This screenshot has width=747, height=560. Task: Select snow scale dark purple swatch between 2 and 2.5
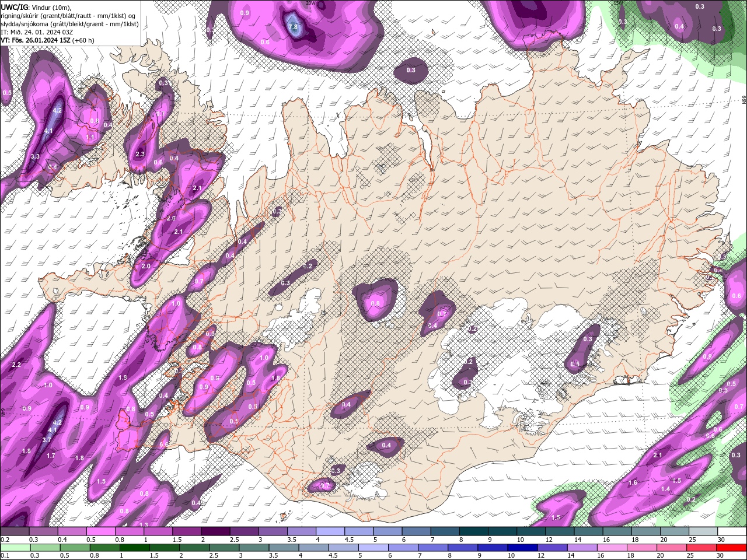click(x=215, y=531)
